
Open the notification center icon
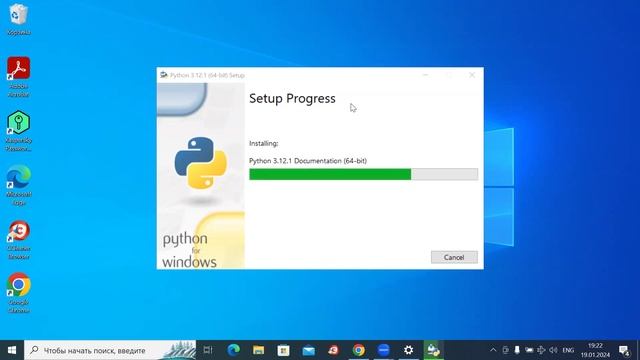[624, 350]
